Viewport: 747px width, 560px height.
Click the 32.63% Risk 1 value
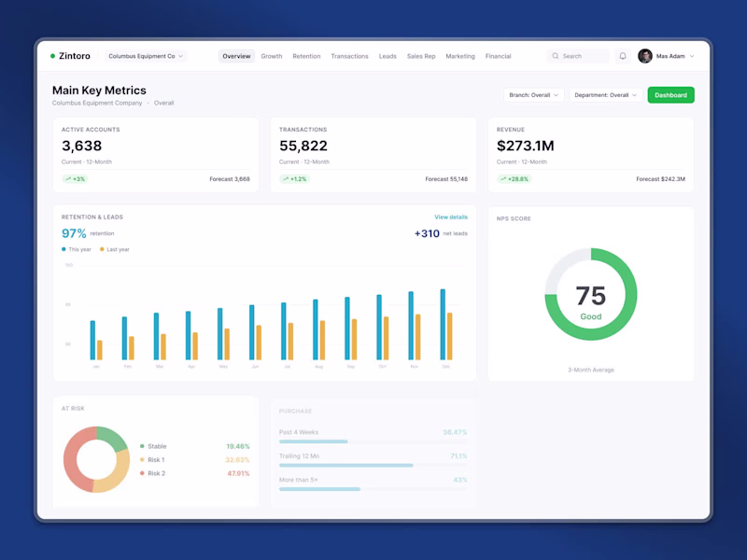237,459
